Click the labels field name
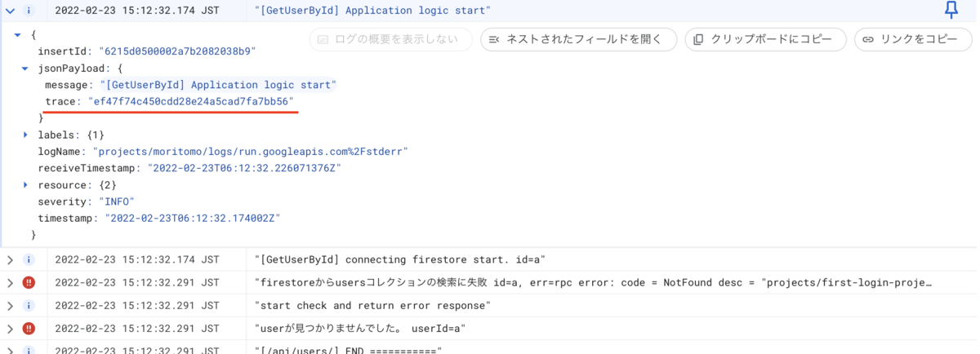The image size is (980, 354). (58, 135)
